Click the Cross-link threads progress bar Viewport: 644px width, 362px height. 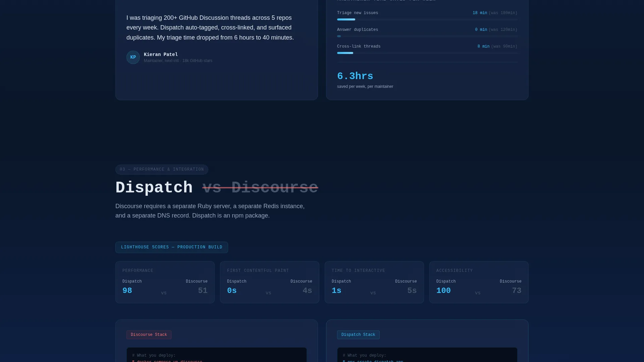tap(427, 53)
